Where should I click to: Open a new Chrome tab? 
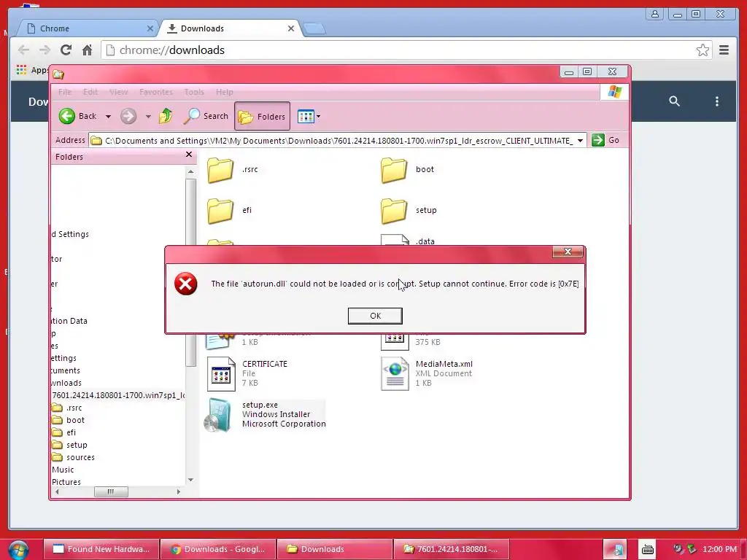coord(315,28)
